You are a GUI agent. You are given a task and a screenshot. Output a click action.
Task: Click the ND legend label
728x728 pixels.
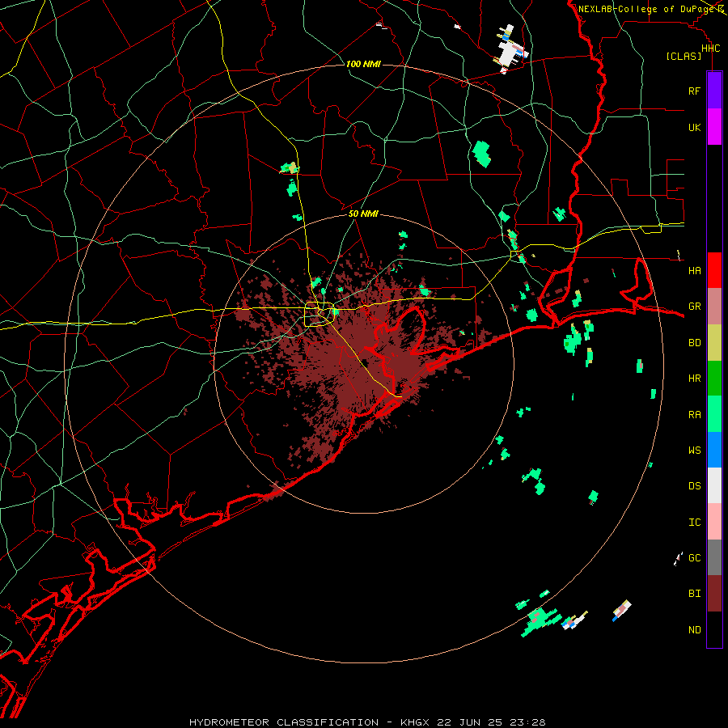pyautogui.click(x=694, y=630)
